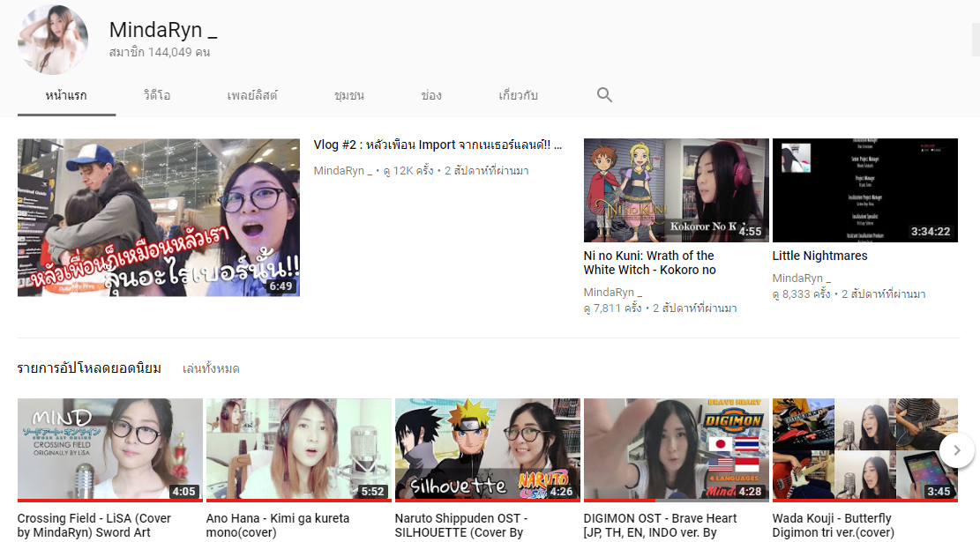
Task: Open Ano Hana - Kimi ga kureta title
Action: (278, 525)
